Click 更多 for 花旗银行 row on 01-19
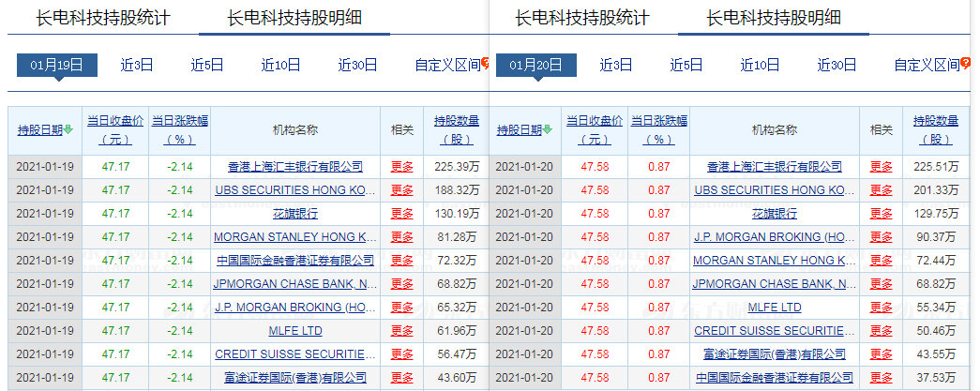Image resolution: width=980 pixels, height=391 pixels. [402, 214]
